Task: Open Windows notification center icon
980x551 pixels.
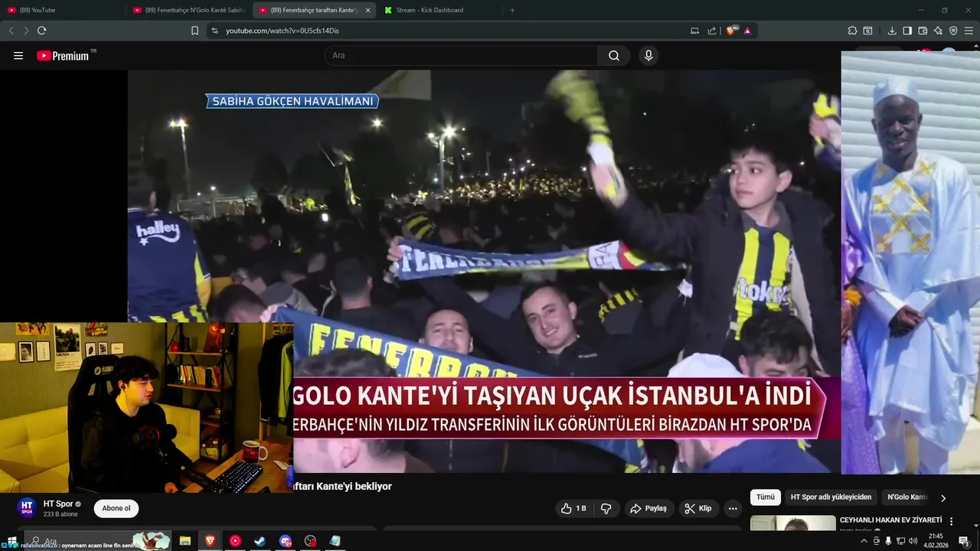Action: [964, 541]
